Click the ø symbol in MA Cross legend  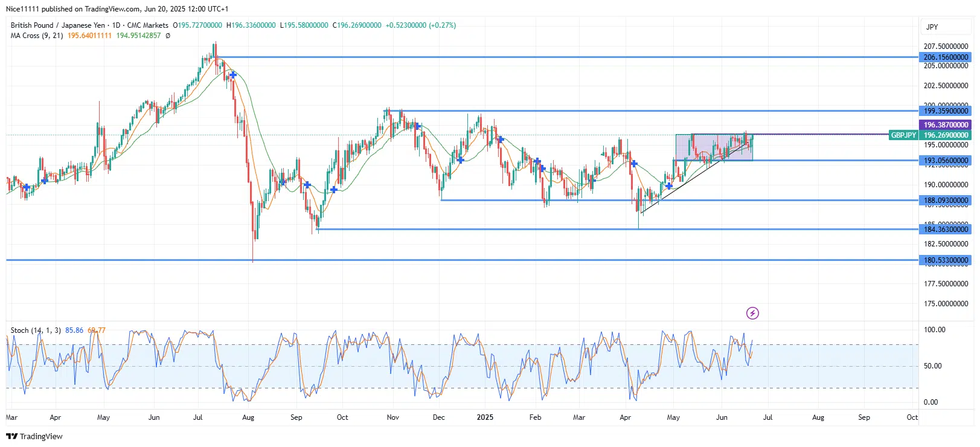coord(168,36)
